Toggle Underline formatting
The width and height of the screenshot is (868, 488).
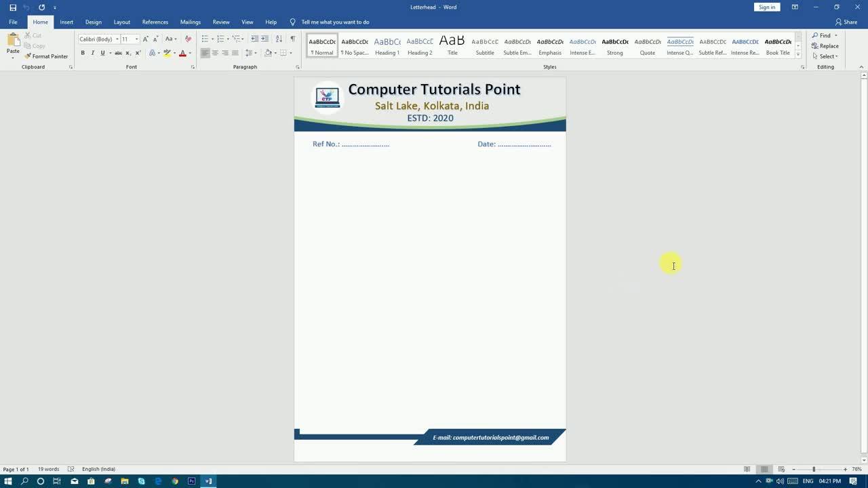click(x=102, y=53)
